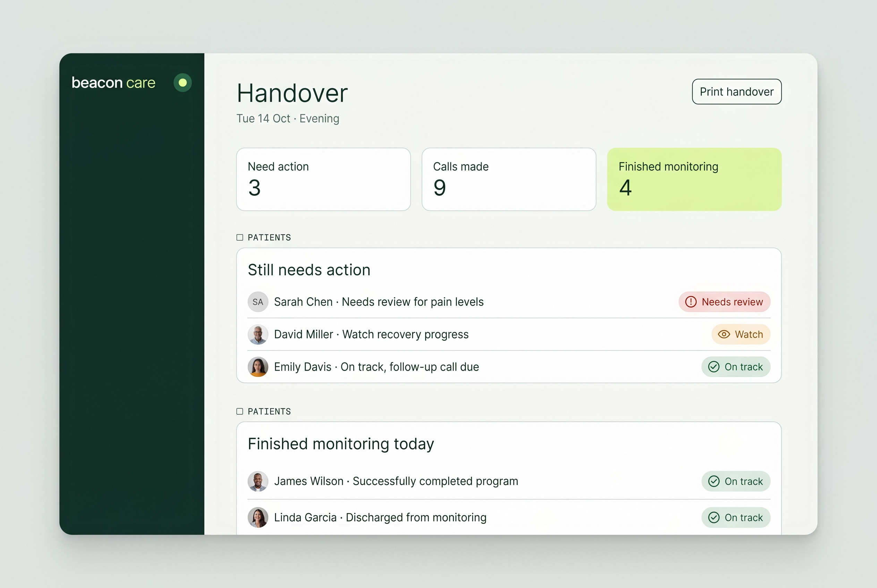Click Linda Garcia's profile photo

[x=258, y=518]
